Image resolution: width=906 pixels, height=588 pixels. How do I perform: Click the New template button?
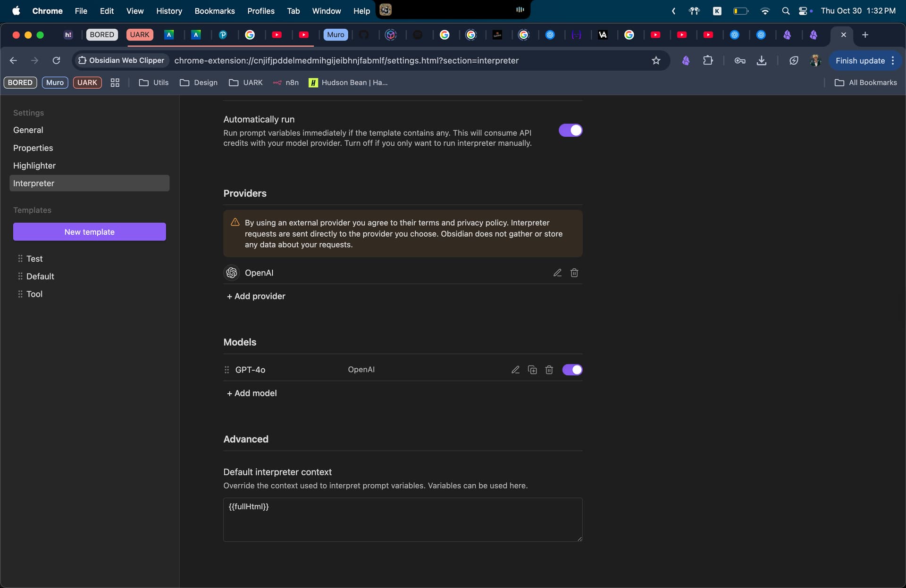click(89, 232)
